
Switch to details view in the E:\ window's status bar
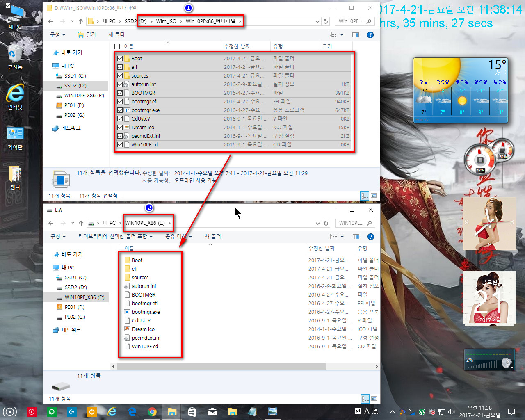point(365,398)
